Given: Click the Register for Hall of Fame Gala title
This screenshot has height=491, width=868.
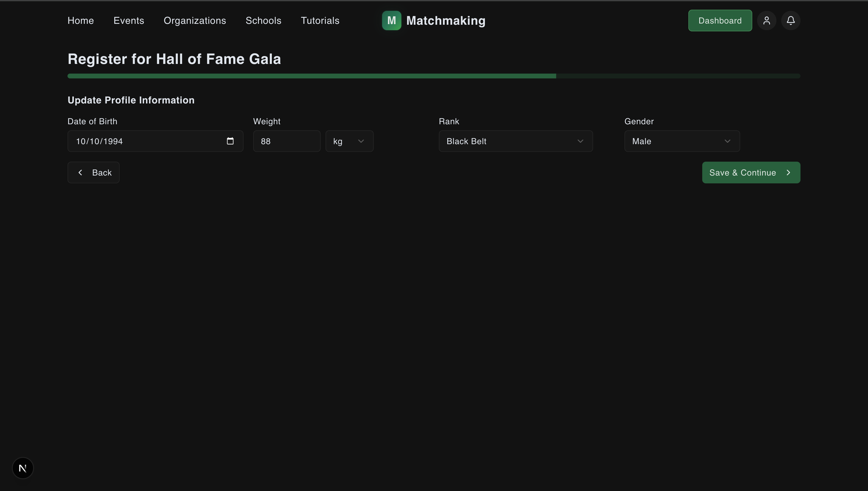Looking at the screenshot, I should pos(174,59).
